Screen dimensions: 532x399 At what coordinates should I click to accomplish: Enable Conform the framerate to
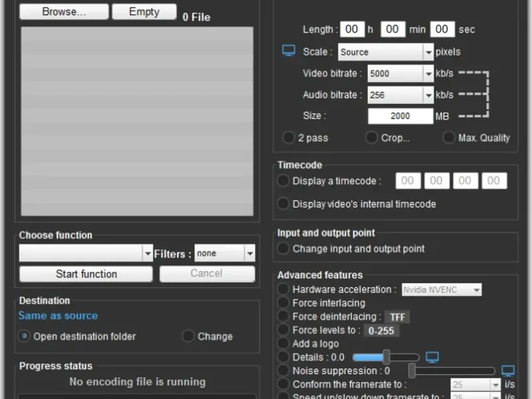(283, 384)
